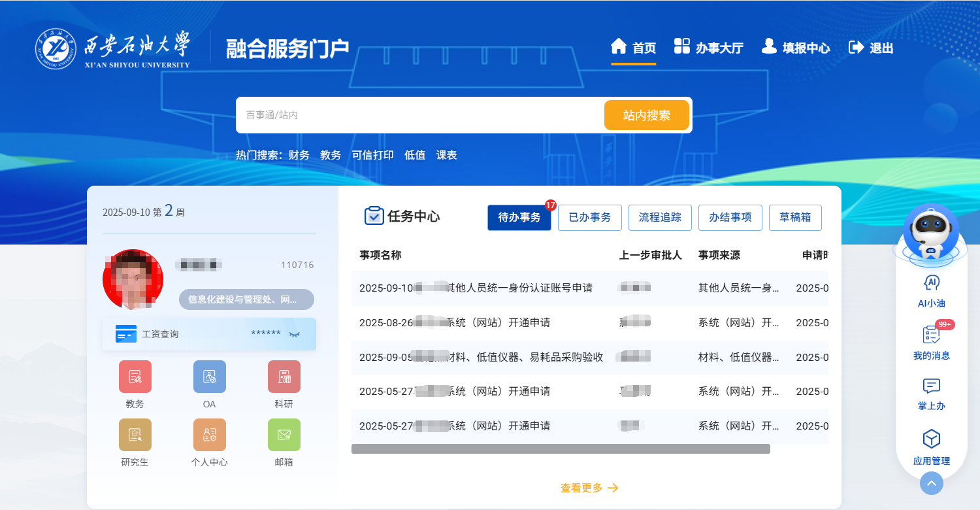Open the 科研 (Research) app icon
Screen dimensions: 980x510
pyautogui.click(x=284, y=377)
